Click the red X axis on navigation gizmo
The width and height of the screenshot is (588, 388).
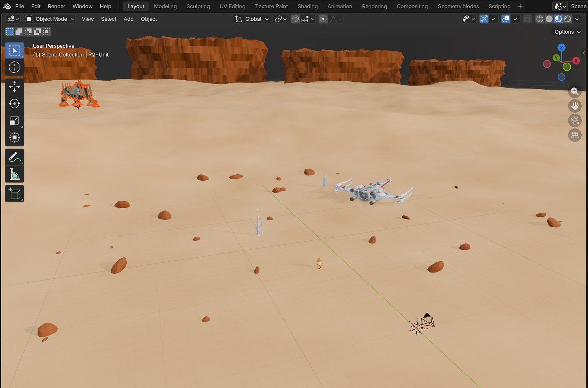tap(576, 61)
